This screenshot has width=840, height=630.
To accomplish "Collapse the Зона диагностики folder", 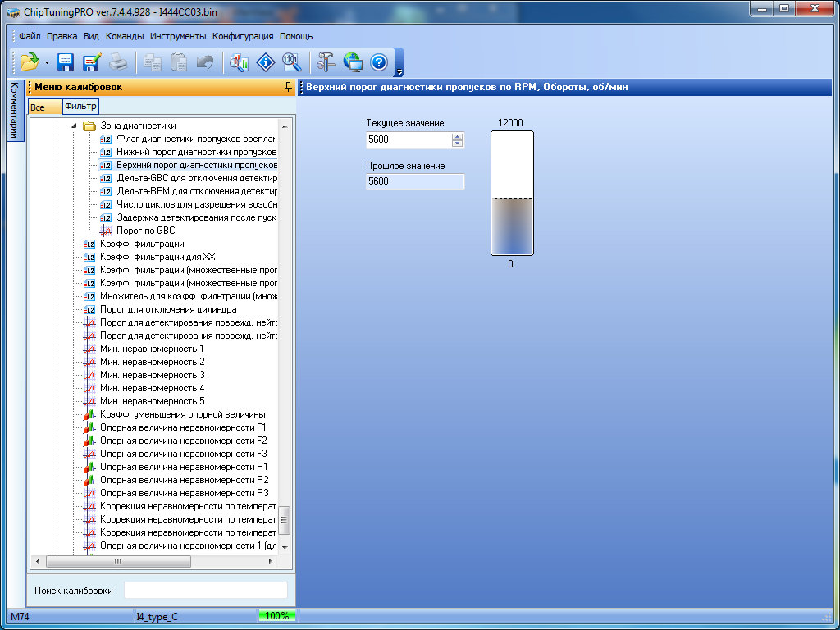I will [x=73, y=126].
